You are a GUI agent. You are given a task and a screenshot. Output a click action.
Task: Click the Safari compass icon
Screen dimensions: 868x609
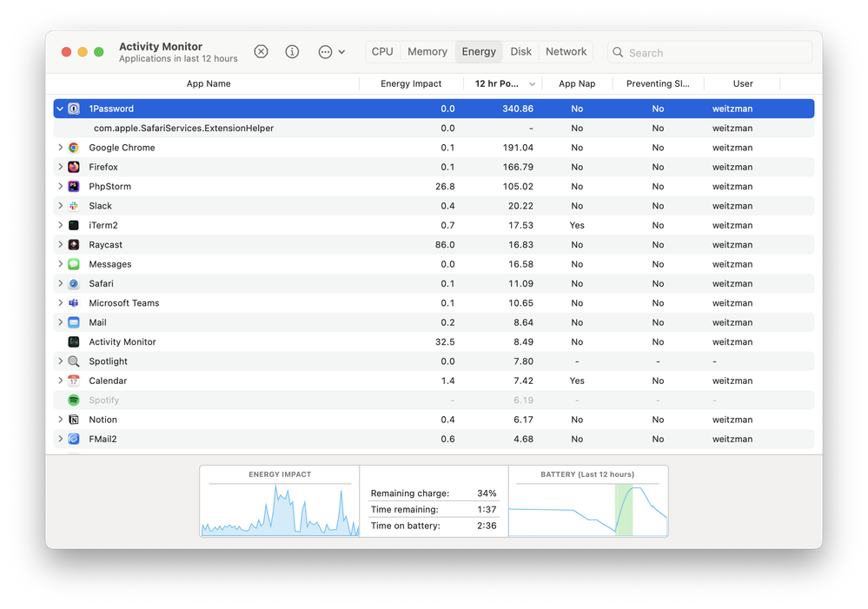[74, 283]
